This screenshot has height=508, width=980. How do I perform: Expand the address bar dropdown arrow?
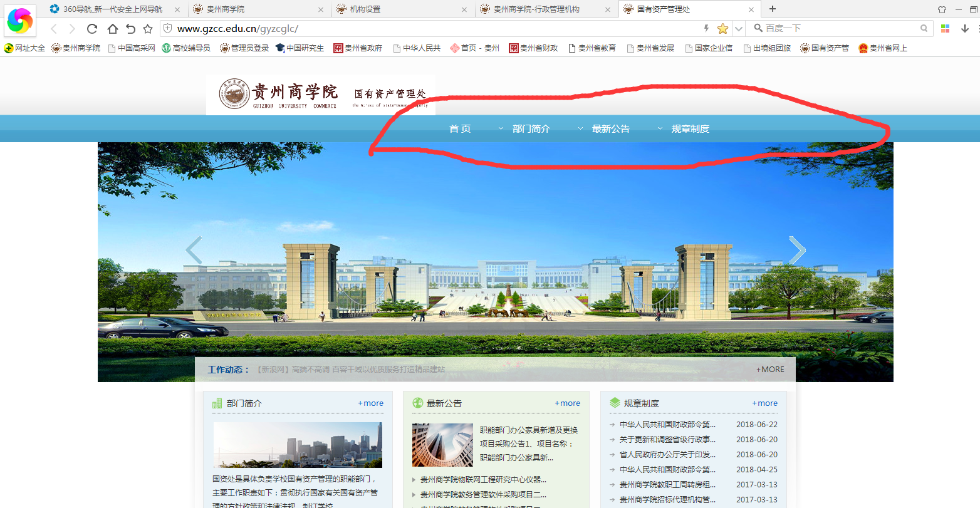pyautogui.click(x=739, y=29)
